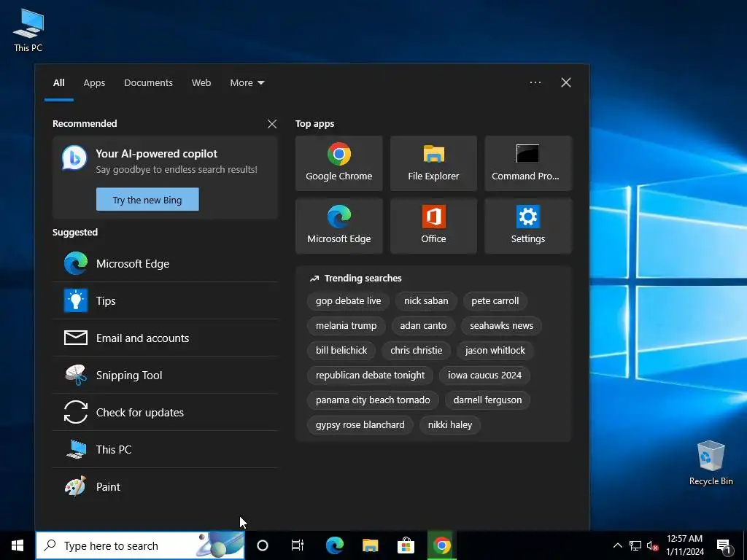The image size is (747, 560).
Task: Open the taskbar clock and date
Action: coord(684,545)
